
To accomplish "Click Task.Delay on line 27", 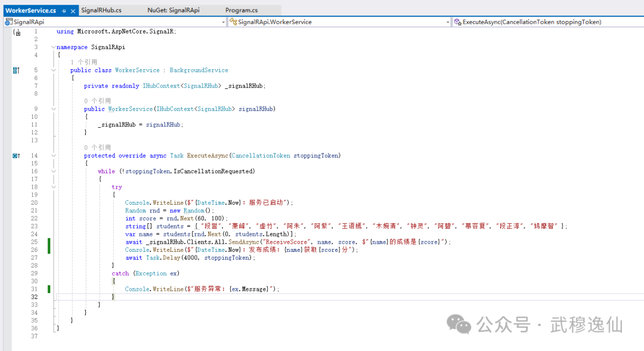I will pyautogui.click(x=163, y=258).
